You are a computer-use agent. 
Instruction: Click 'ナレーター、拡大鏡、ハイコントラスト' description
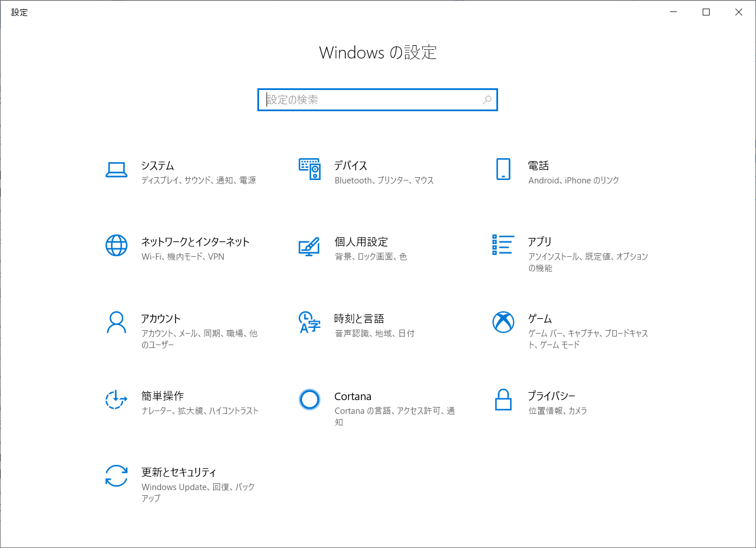[x=200, y=411]
